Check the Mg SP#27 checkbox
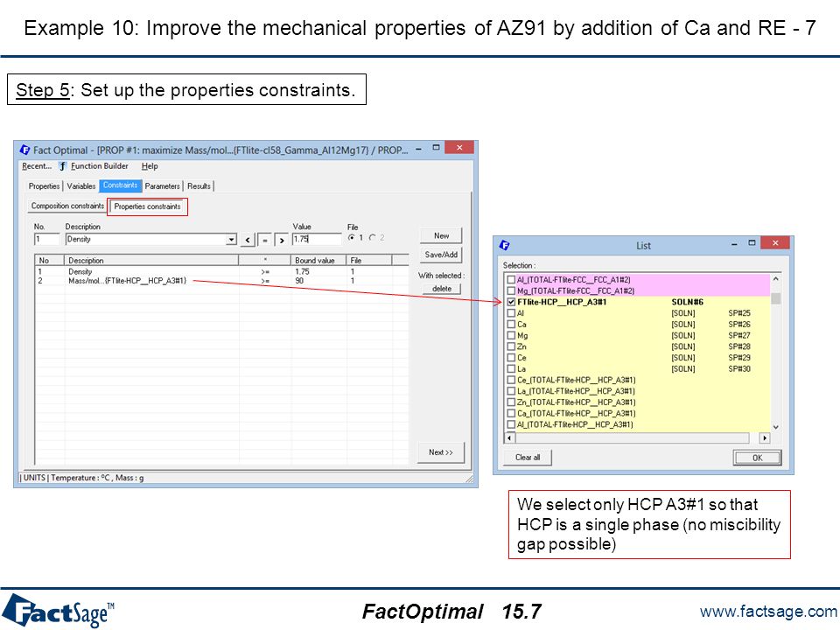This screenshot has height=630, width=840. [x=511, y=335]
